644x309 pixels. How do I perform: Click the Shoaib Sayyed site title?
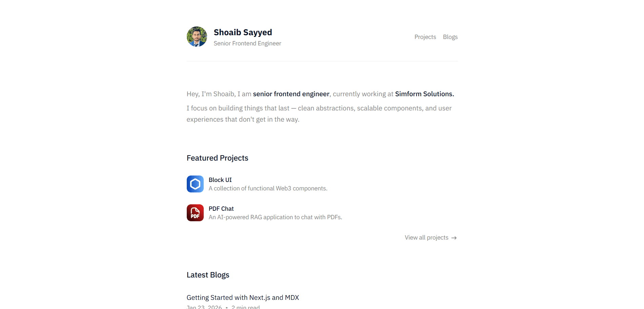(x=243, y=32)
